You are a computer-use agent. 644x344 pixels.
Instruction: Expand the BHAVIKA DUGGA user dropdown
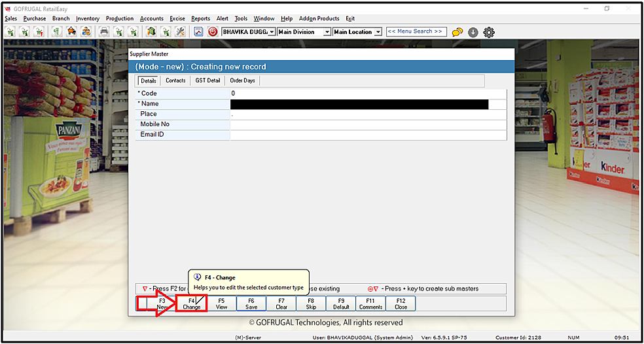272,32
